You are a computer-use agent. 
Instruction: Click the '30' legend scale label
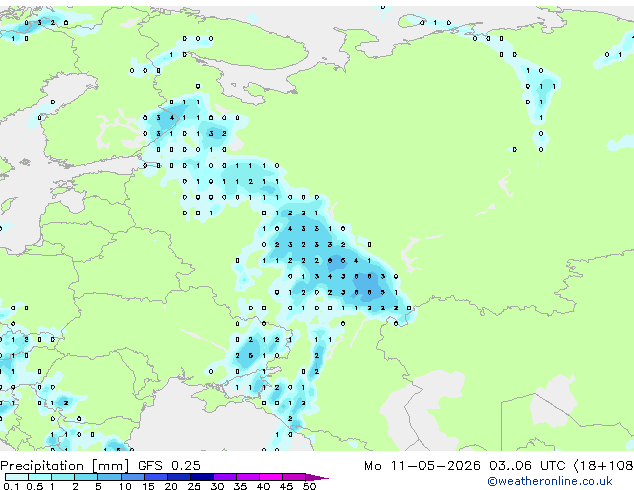217,486
